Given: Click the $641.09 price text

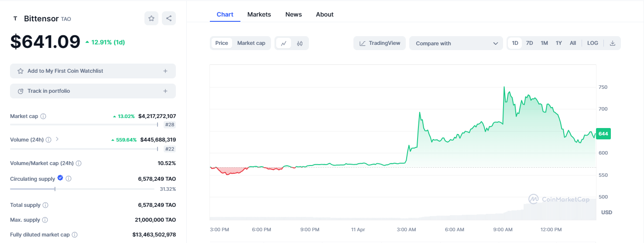Looking at the screenshot, I should tap(45, 42).
